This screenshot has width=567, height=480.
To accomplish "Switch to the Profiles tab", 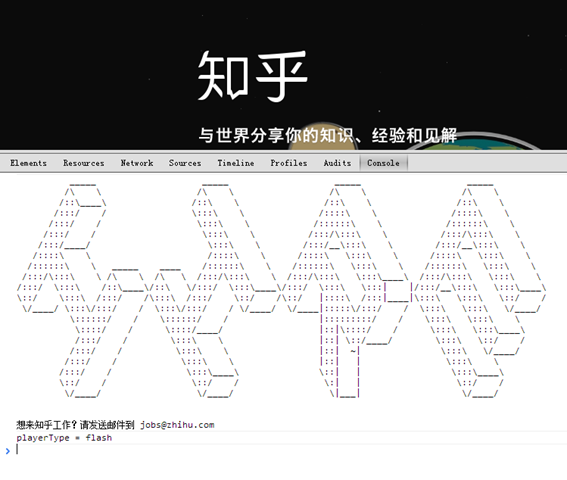I will tap(289, 163).
